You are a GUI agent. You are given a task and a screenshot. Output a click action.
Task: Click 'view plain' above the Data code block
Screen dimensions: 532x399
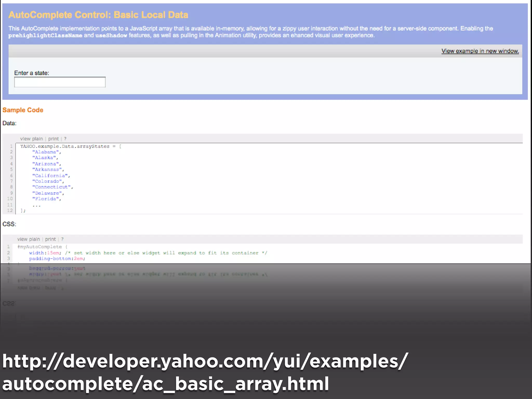(31, 139)
